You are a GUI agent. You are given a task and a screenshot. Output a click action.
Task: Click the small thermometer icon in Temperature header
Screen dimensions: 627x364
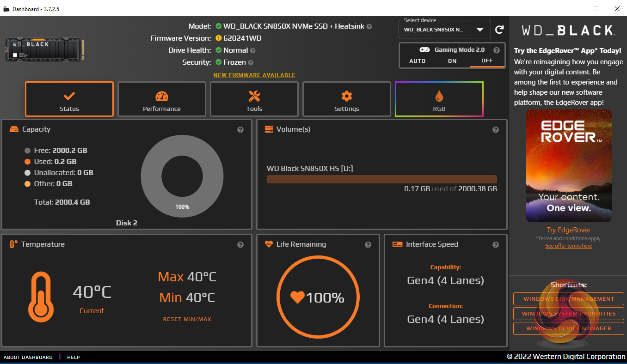click(13, 244)
